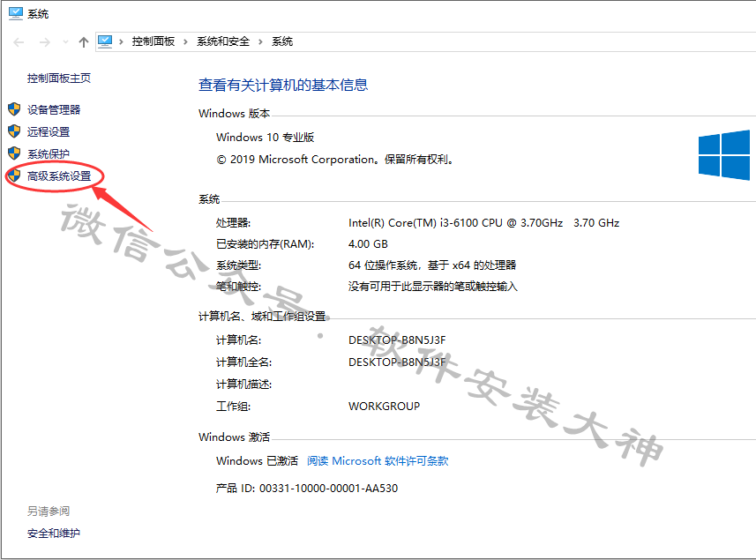Click the 系统 window title icon
Image resolution: width=756 pixels, height=560 pixels.
coord(16,13)
